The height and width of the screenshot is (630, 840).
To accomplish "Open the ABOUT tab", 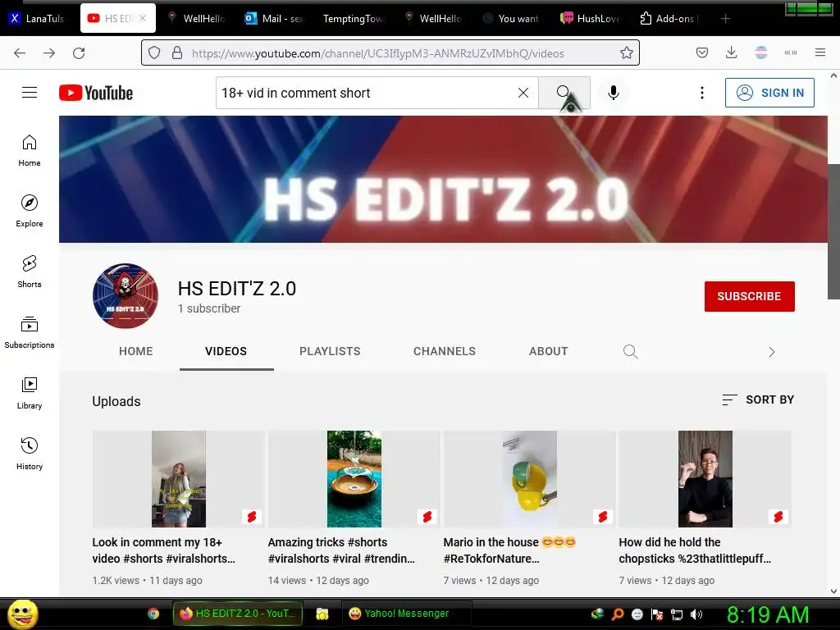I will pos(549,351).
